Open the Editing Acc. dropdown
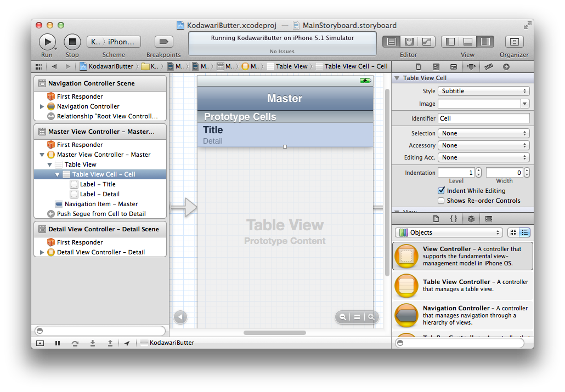The image size is (565, 392). click(x=484, y=157)
